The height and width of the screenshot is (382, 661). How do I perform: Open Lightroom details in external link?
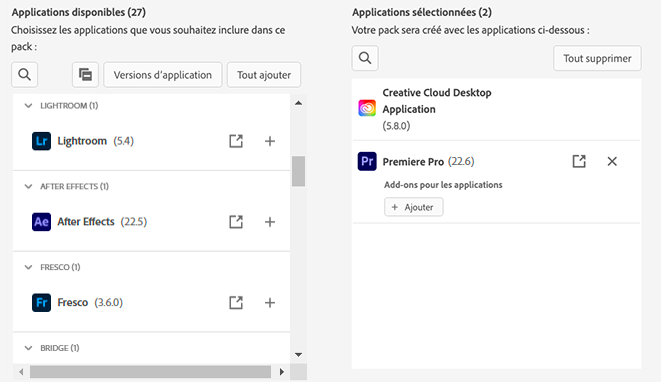pos(236,141)
